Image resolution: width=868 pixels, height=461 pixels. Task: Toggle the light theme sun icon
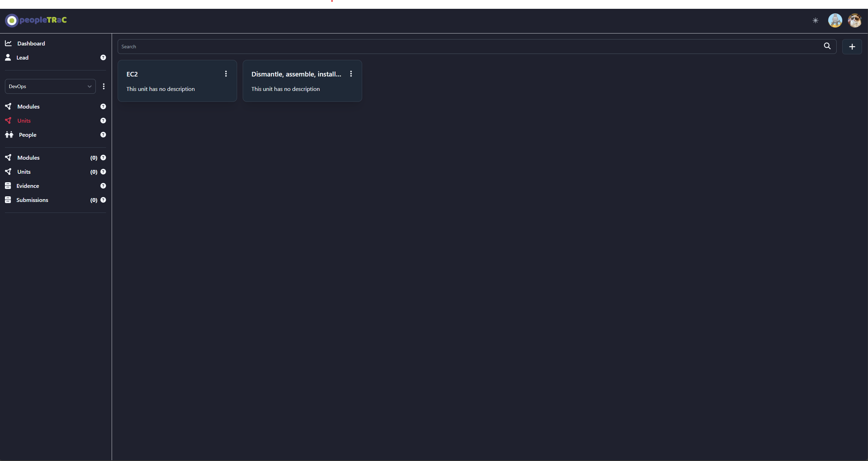tap(816, 20)
